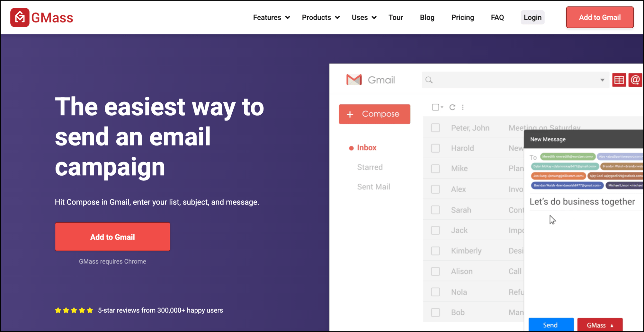Check the Mike email checkbox
The height and width of the screenshot is (332, 644).
[x=435, y=169]
